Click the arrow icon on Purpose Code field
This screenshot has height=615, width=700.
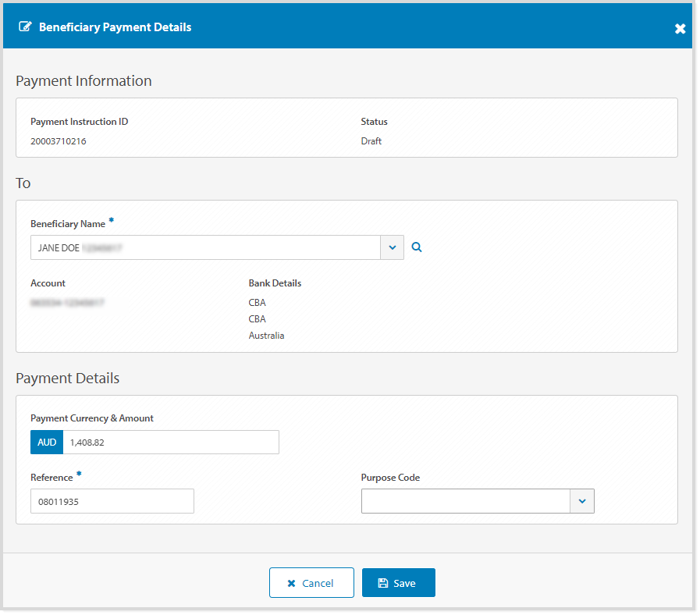point(582,500)
